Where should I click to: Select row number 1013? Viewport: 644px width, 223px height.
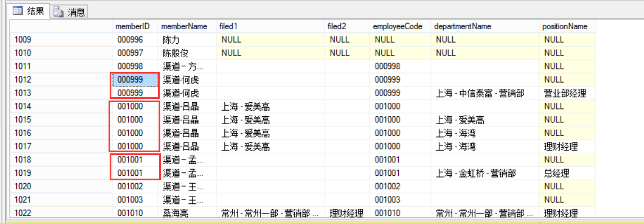61,93
